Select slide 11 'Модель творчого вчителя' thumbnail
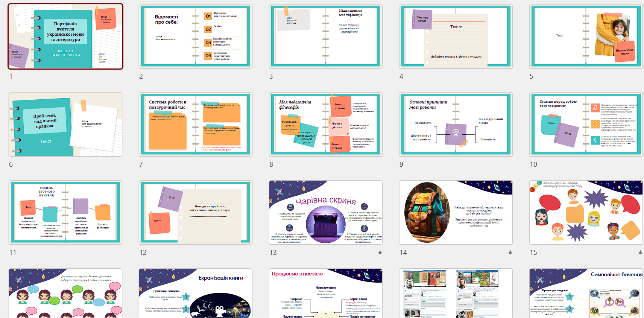This screenshot has height=318, width=644. pos(65,213)
